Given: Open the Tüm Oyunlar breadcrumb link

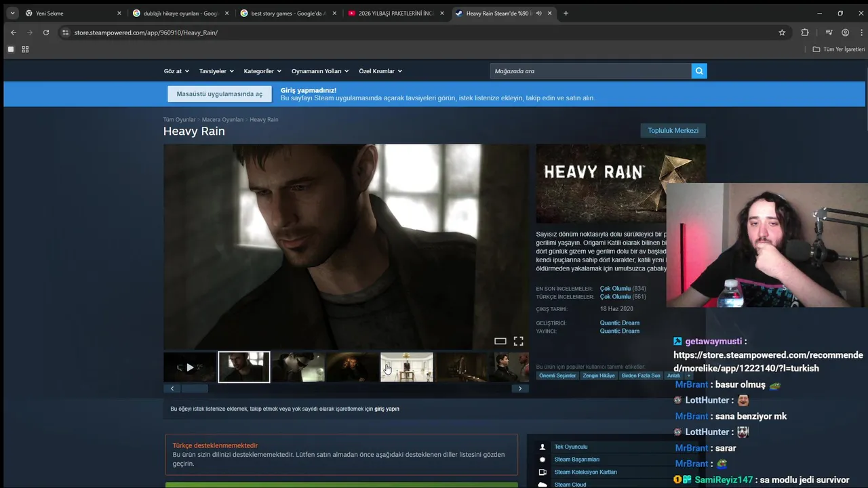Looking at the screenshot, I should (x=179, y=120).
